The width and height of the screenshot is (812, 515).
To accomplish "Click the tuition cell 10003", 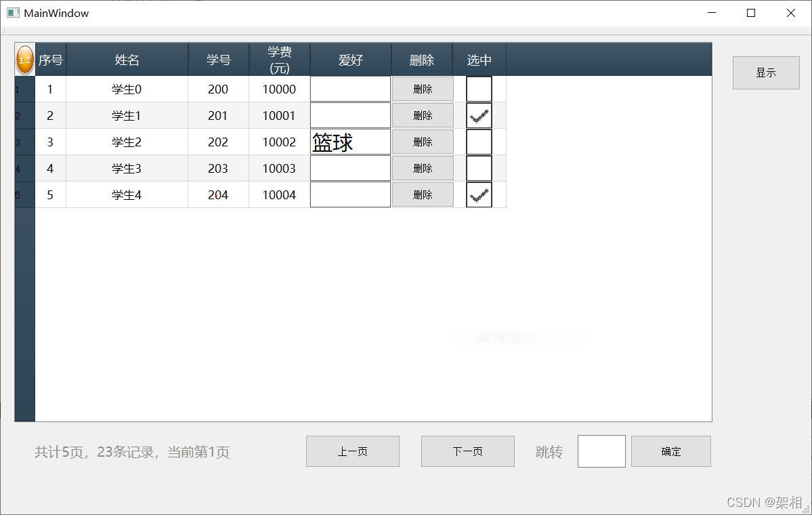I will (280, 168).
